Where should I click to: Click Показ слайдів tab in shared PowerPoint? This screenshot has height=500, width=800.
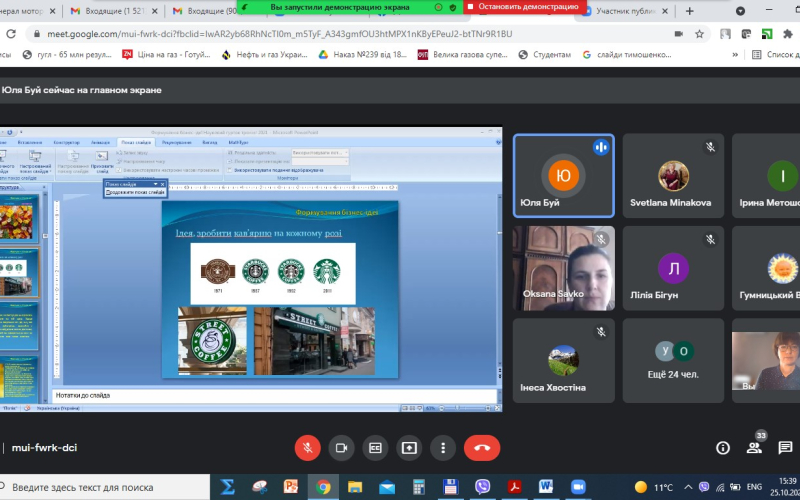[136, 142]
